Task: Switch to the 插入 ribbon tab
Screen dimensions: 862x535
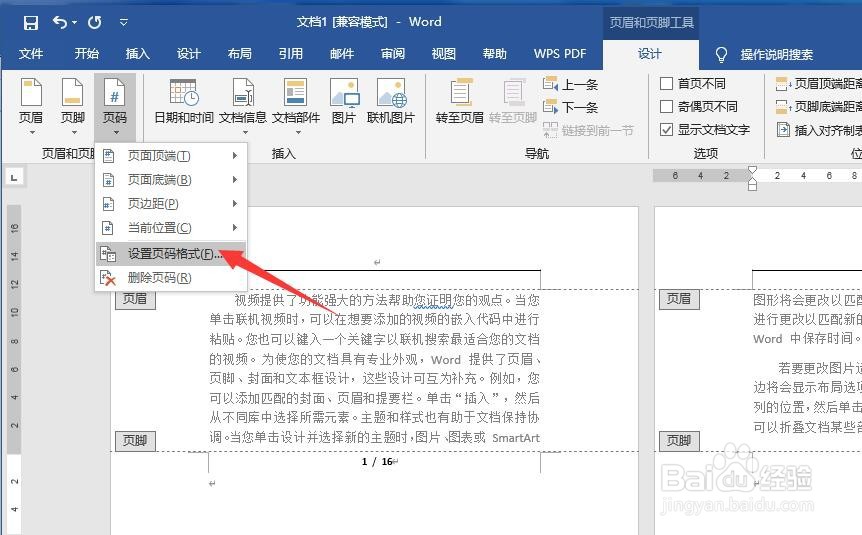Action: coord(137,54)
